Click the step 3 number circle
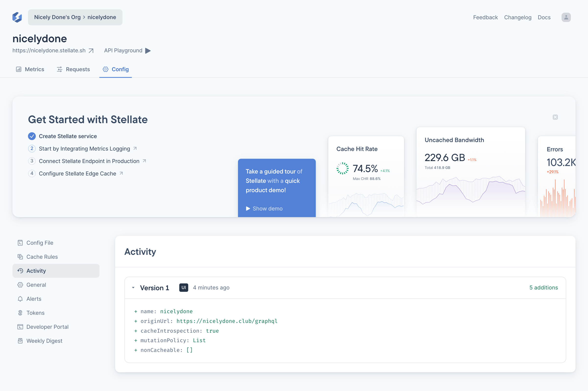Viewport: 588px width, 391px height. point(32,161)
